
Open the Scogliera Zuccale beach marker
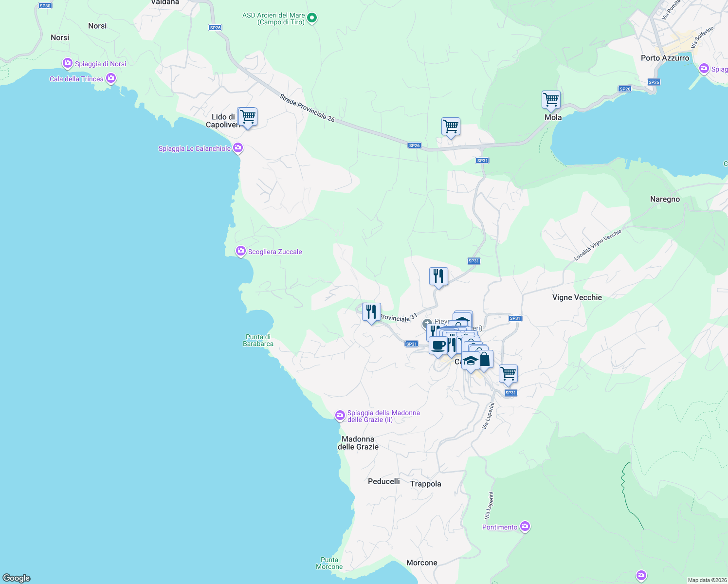(240, 250)
